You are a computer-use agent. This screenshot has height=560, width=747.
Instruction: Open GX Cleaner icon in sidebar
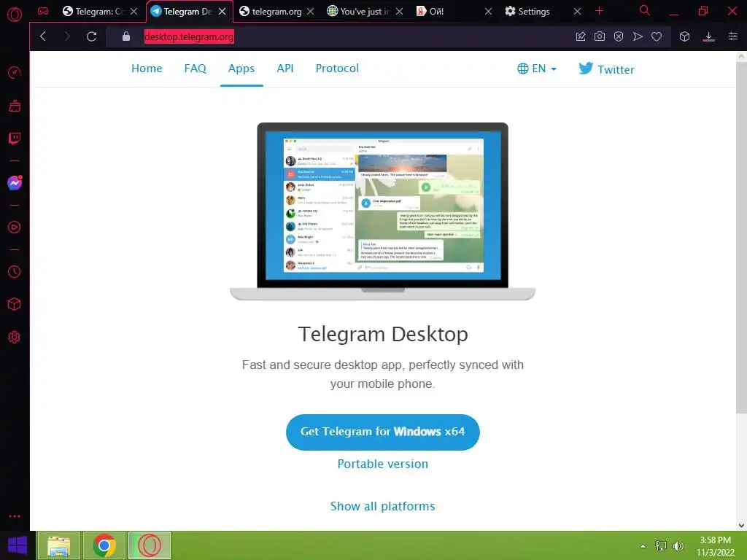15,106
